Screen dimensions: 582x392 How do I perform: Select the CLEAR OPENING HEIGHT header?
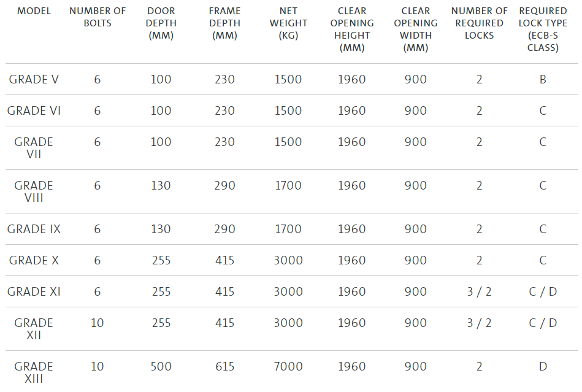pos(352,29)
